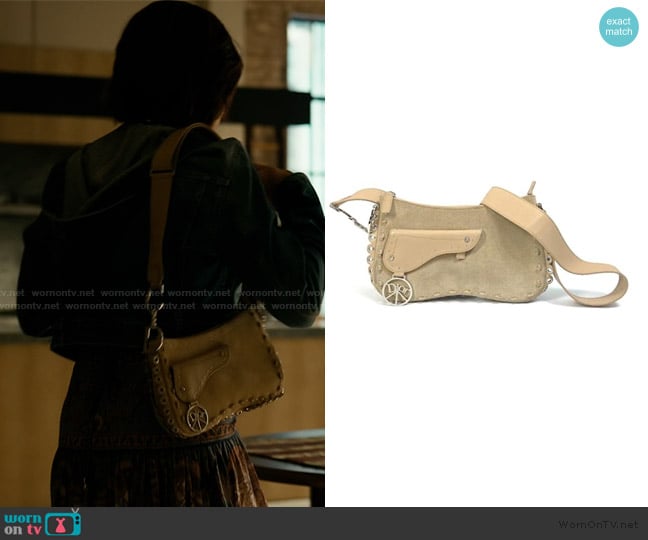Viewport: 648px width, 540px height.
Task: Click the teal "exact match" badge
Action: [619, 27]
